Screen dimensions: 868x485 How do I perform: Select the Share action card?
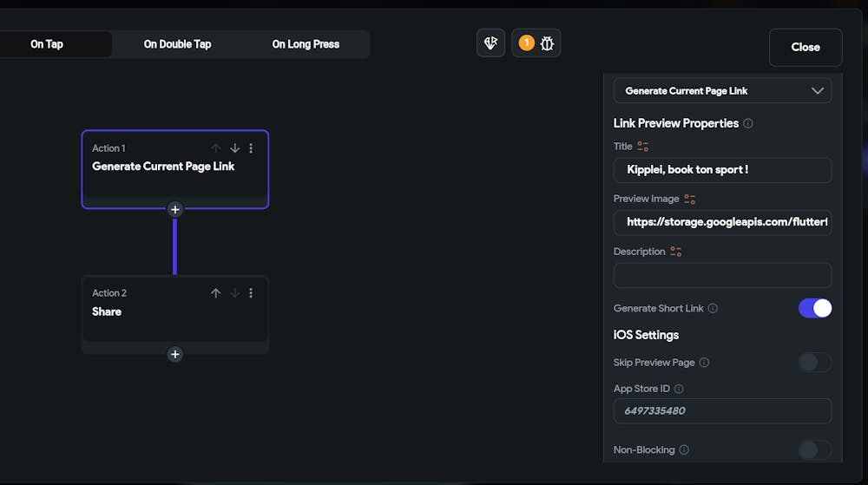coord(156,317)
